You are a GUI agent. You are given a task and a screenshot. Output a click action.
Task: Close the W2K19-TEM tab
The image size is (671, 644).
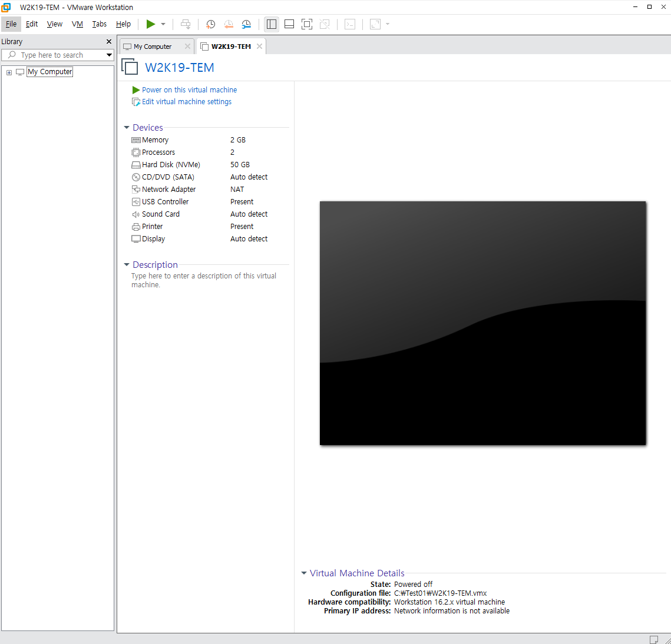pos(259,46)
